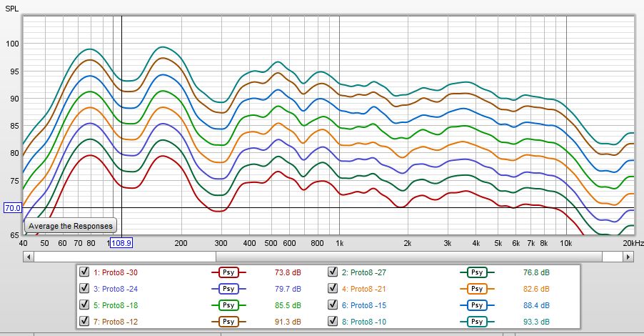
Task: Click the 100 SPL axis label
Action: (x=12, y=44)
